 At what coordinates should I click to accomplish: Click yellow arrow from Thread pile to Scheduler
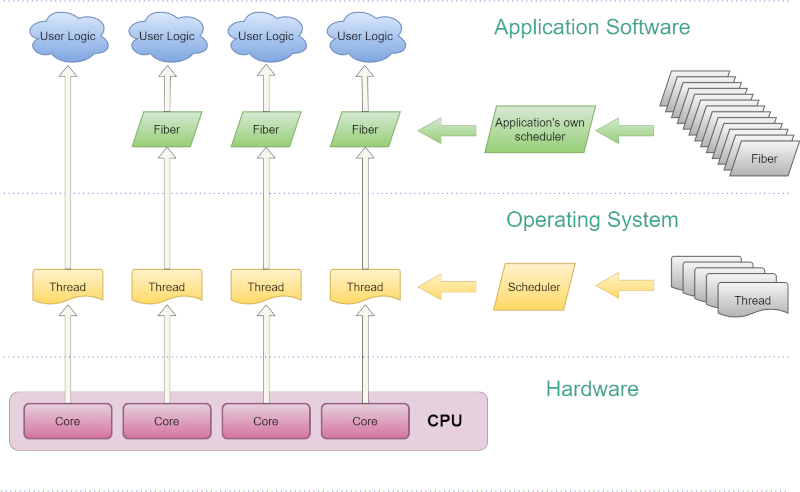tap(626, 287)
